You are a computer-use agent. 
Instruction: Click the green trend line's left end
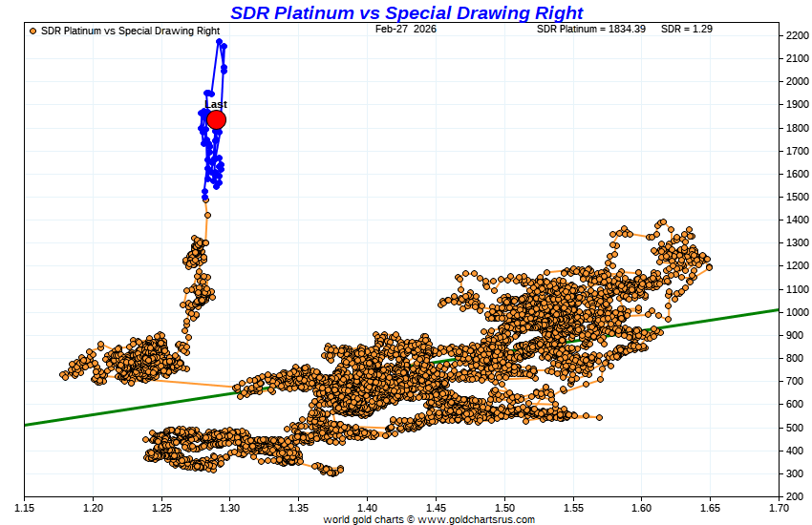(x=27, y=424)
